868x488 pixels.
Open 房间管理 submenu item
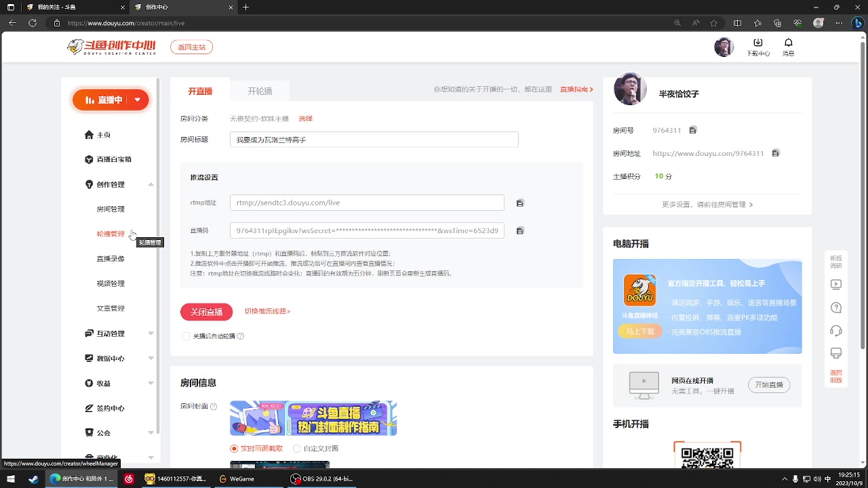(111, 209)
